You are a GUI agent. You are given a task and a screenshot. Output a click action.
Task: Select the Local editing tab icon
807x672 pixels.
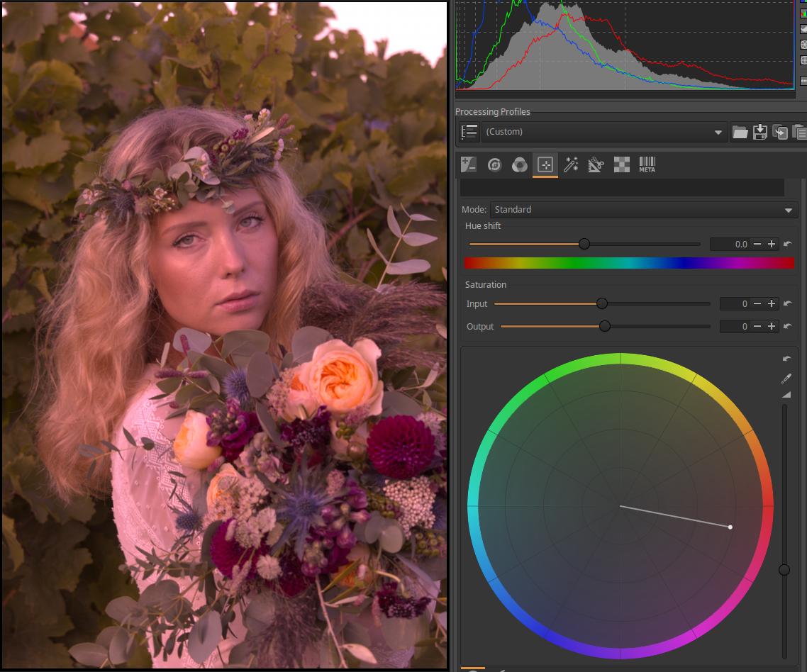[x=545, y=165]
